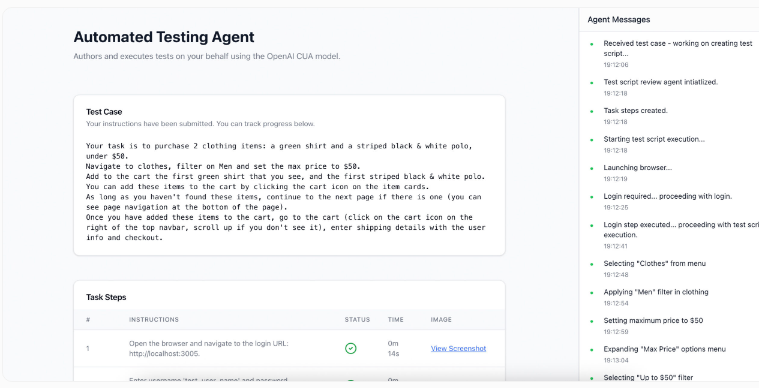Click the "Test script review agent" message

(x=660, y=82)
